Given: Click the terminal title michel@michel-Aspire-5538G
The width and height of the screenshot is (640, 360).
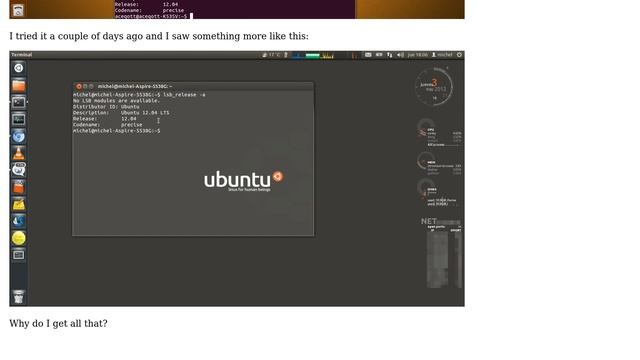Looking at the screenshot, I should click(x=135, y=86).
